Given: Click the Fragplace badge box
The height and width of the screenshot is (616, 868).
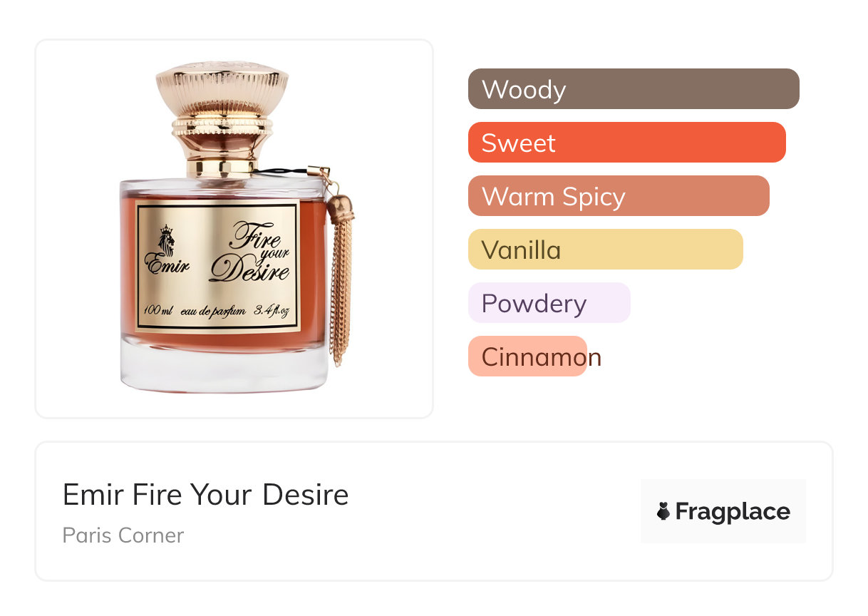Looking at the screenshot, I should click(x=723, y=511).
